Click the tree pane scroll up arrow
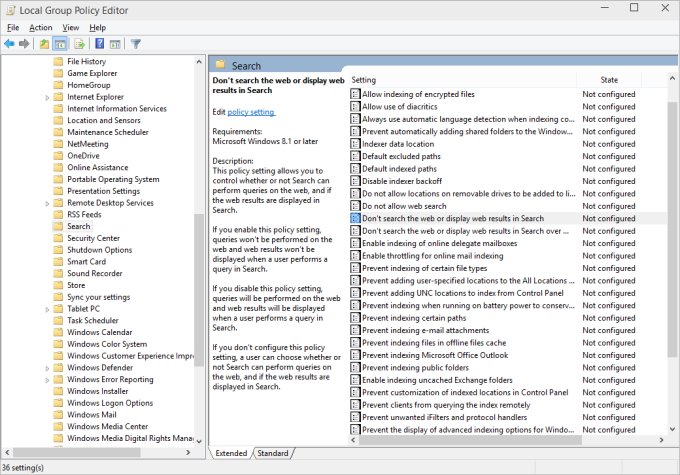Image resolution: width=680 pixels, height=475 pixels. tap(199, 62)
